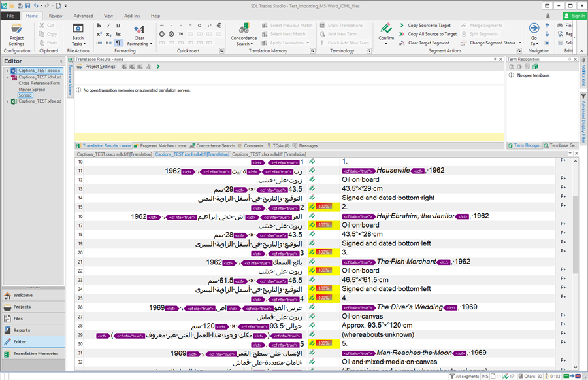Toggle display of formatting marks (pilcrow)
The image size is (588, 380).
pos(118,43)
